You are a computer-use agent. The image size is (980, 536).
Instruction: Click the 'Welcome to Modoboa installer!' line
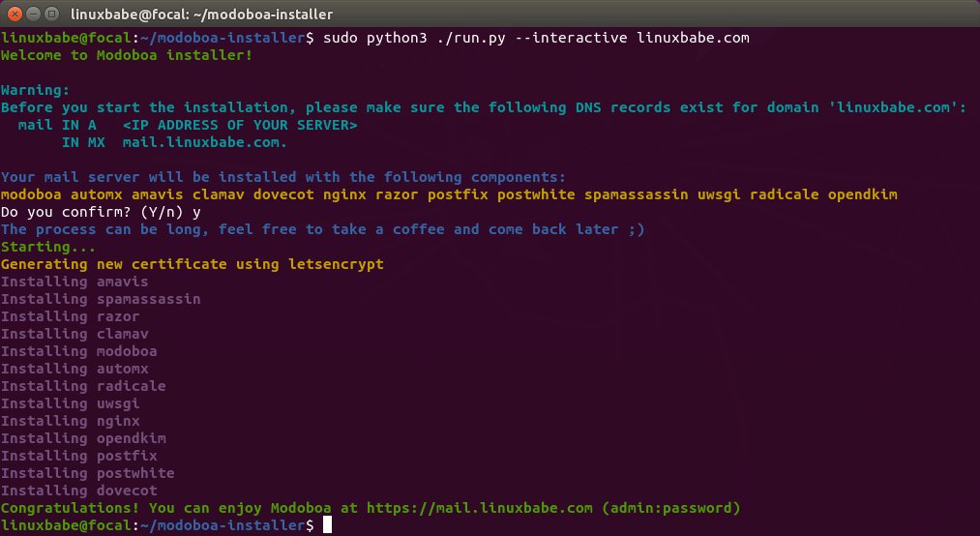127,55
